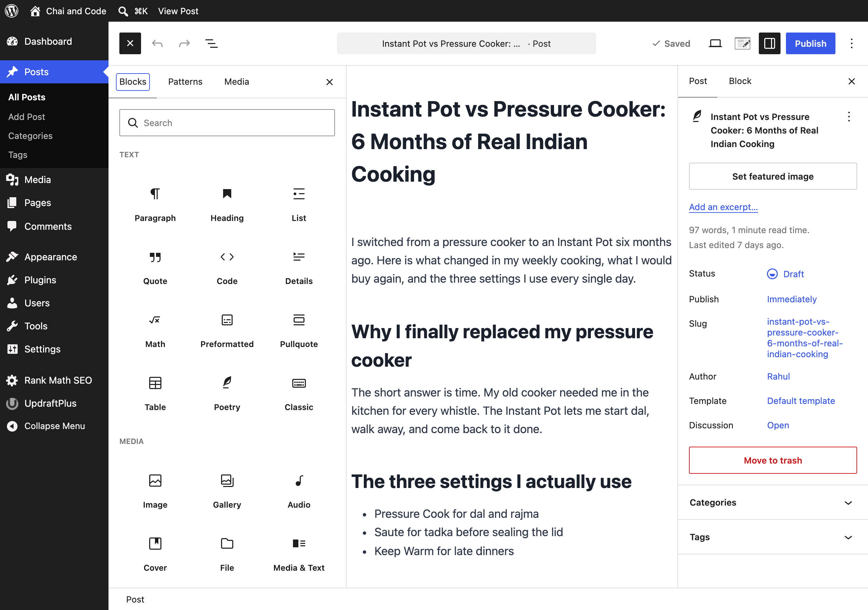Viewport: 868px width, 610px height.
Task: Open post actions menu beside title
Action: pos(849,116)
